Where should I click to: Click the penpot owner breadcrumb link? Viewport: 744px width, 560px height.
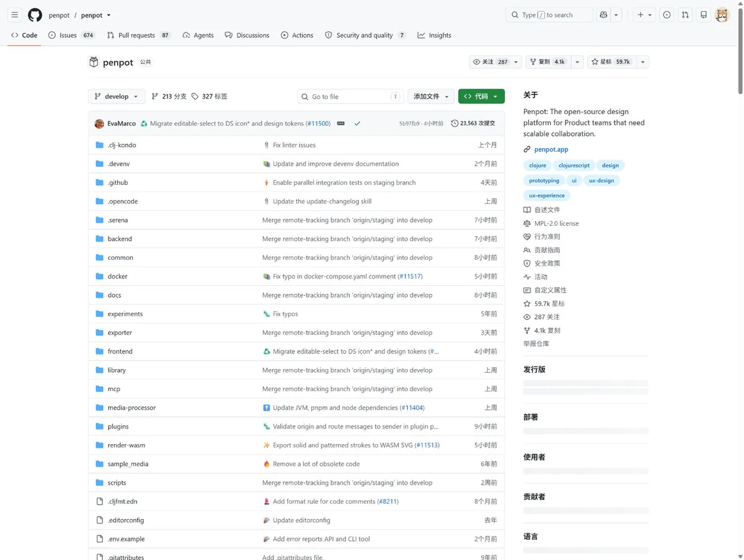click(x=59, y=15)
